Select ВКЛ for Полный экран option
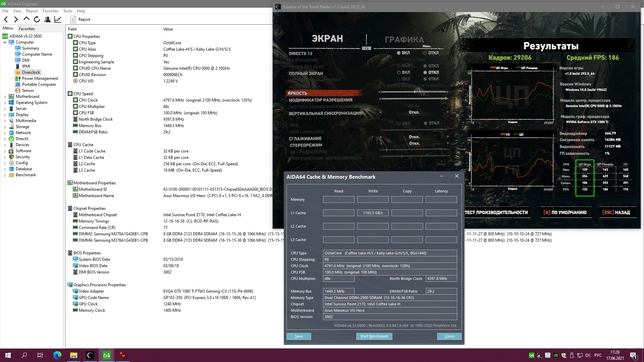 tap(399, 72)
